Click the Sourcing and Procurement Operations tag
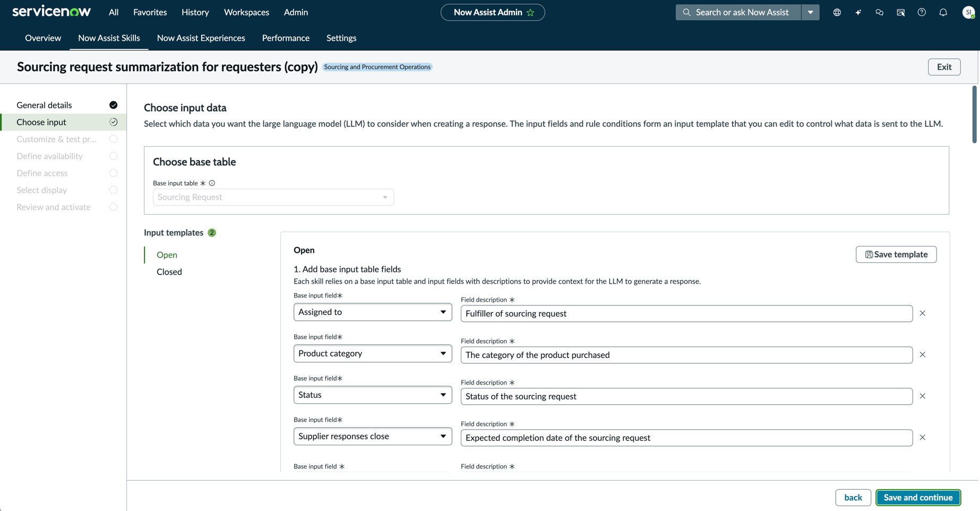 pos(377,67)
